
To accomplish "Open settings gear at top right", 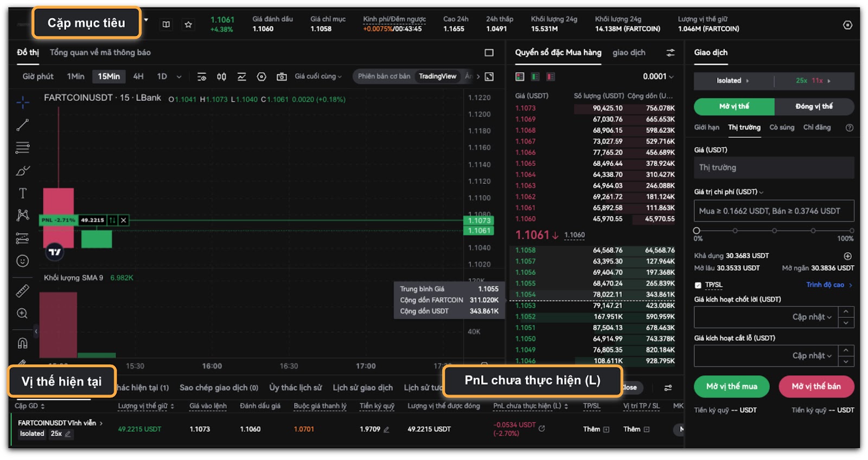I will coord(847,25).
